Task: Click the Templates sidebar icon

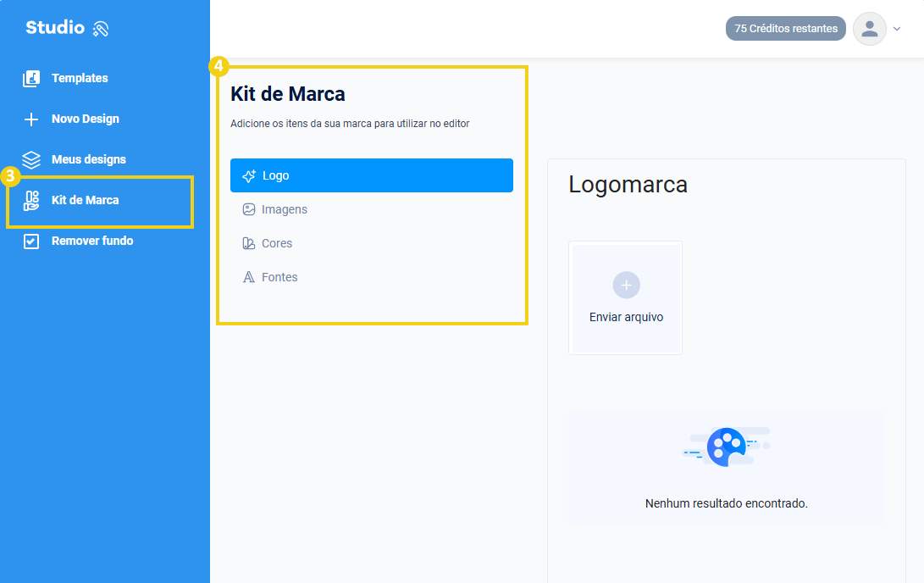Action: [31, 79]
